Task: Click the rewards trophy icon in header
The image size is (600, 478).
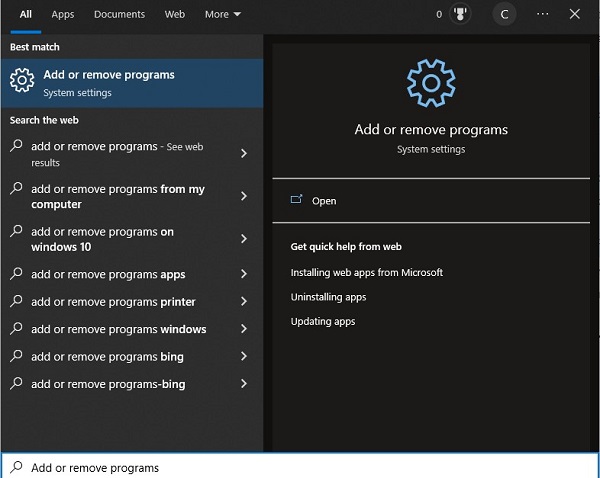Action: click(x=461, y=15)
